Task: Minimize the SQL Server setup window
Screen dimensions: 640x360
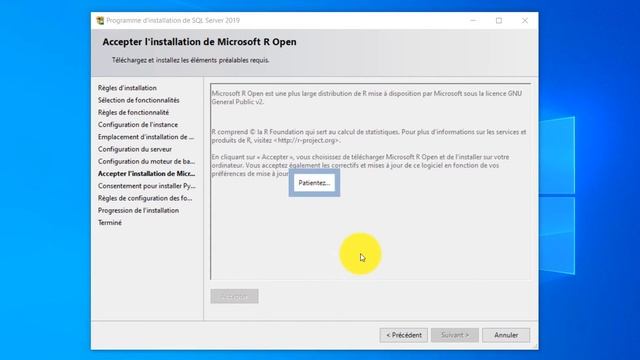Action: 473,20
